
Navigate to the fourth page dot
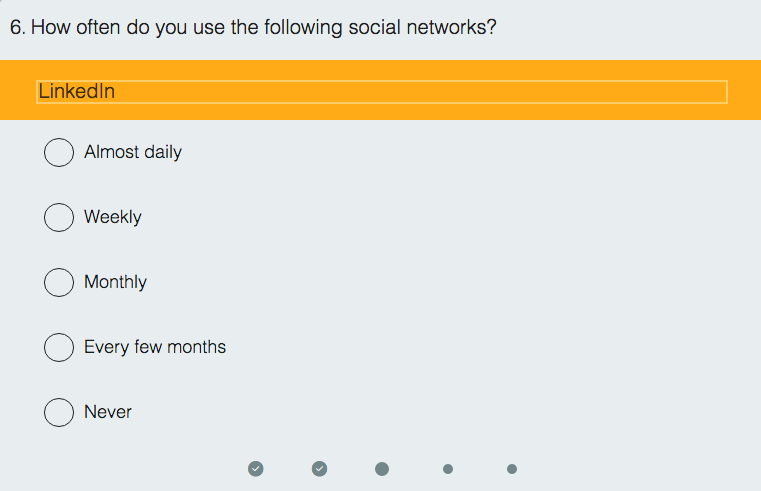448,468
